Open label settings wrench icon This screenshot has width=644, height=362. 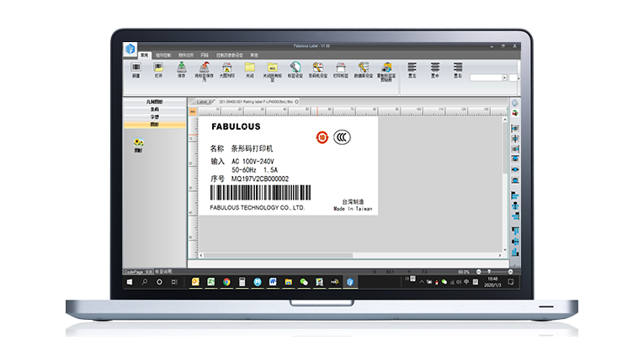(295, 67)
